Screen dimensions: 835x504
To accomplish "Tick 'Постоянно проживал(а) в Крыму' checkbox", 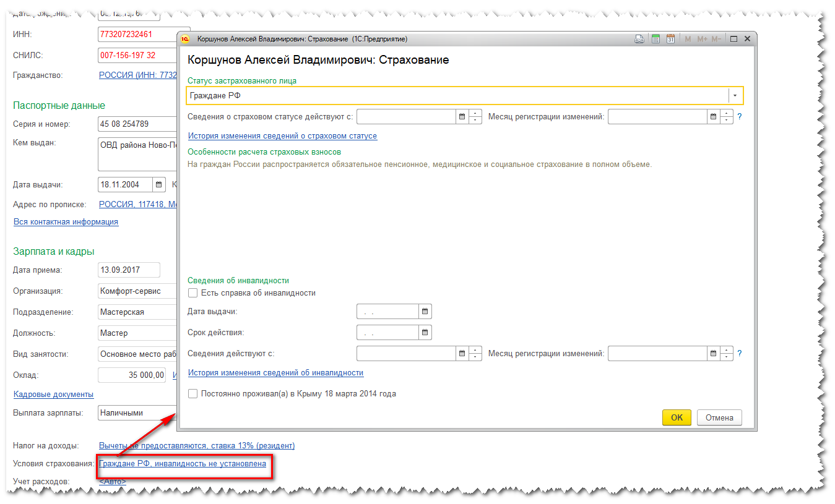I will tap(193, 393).
